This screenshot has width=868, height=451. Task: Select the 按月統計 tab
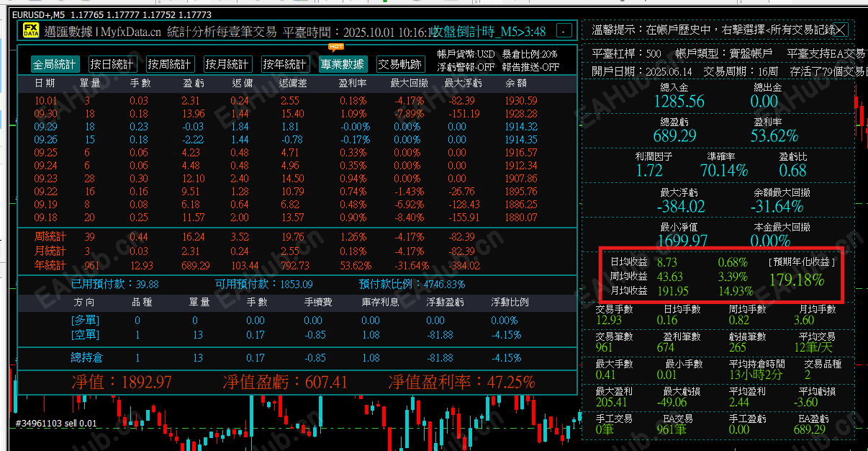[x=227, y=64]
